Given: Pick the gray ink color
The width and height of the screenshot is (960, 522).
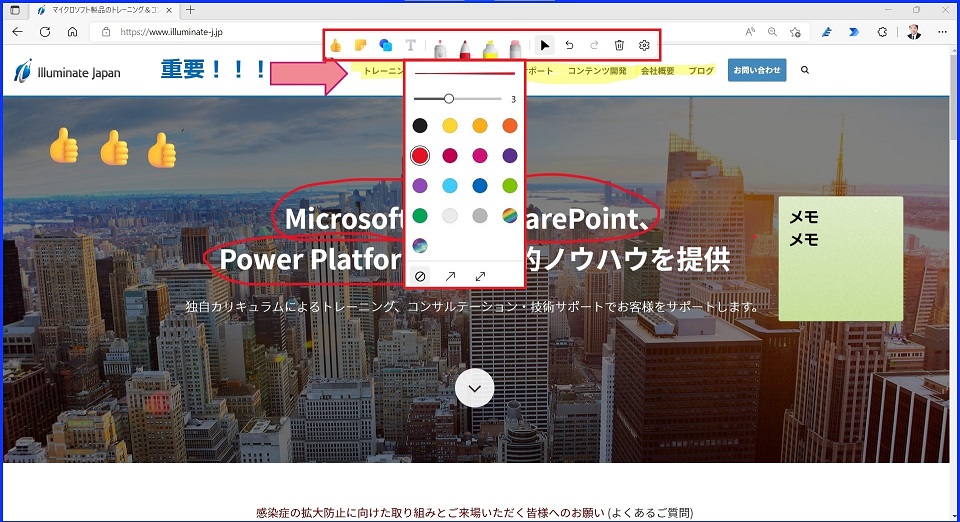Looking at the screenshot, I should tap(480, 215).
